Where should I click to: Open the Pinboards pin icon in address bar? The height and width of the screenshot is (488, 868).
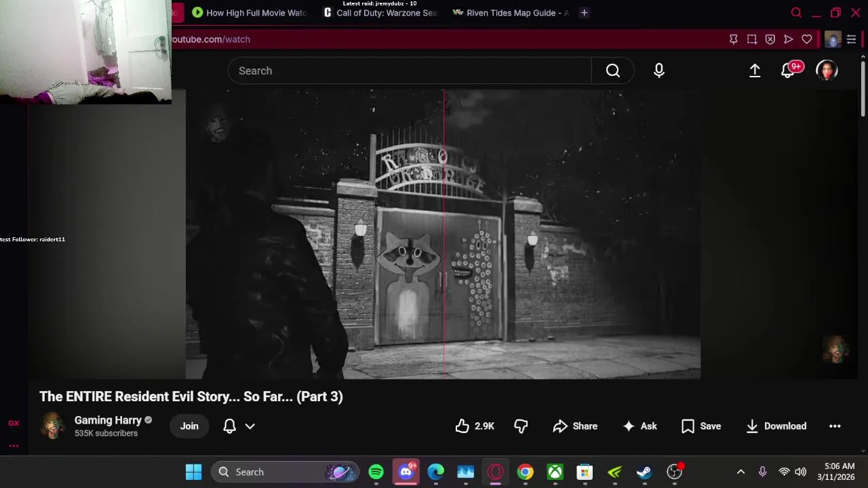733,39
